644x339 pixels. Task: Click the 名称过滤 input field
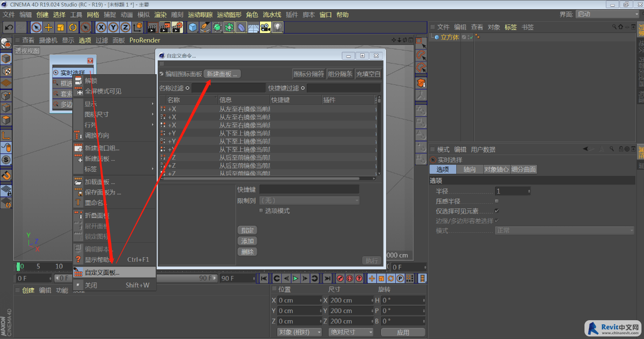[x=228, y=88]
